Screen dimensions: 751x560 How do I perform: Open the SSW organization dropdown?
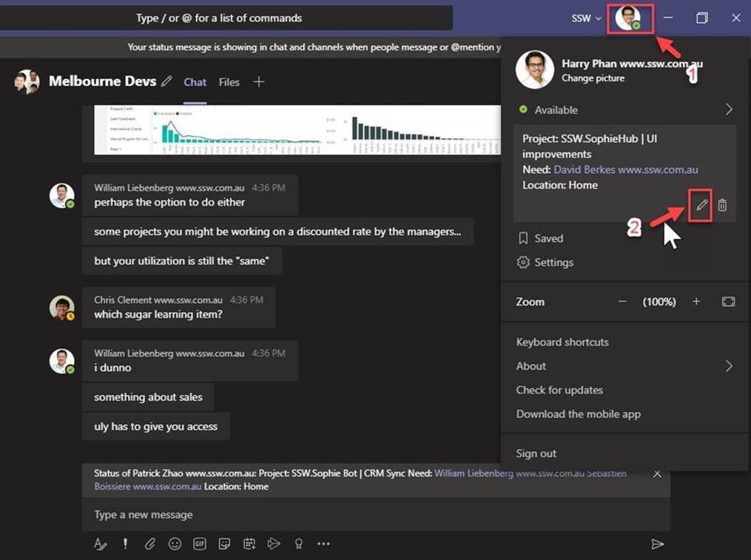click(x=586, y=18)
